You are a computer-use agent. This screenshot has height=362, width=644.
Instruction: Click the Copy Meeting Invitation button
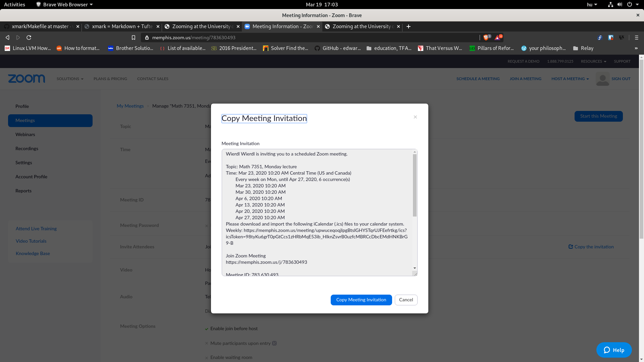tap(361, 300)
